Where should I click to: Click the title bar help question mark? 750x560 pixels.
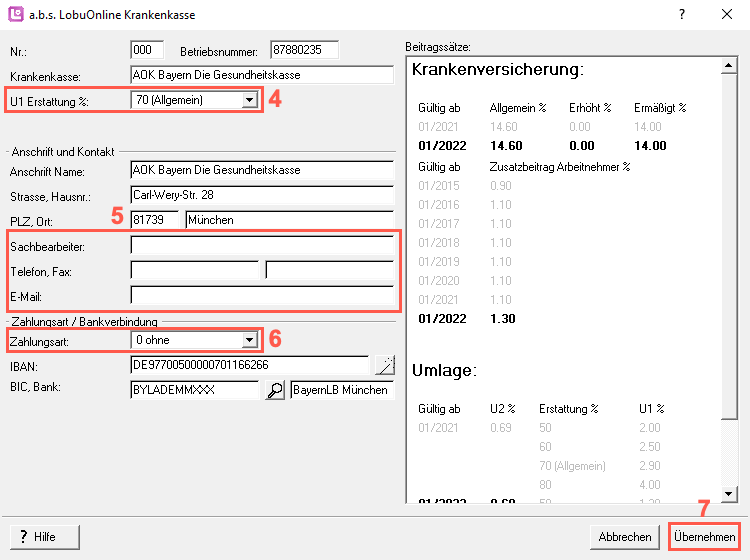(x=682, y=15)
